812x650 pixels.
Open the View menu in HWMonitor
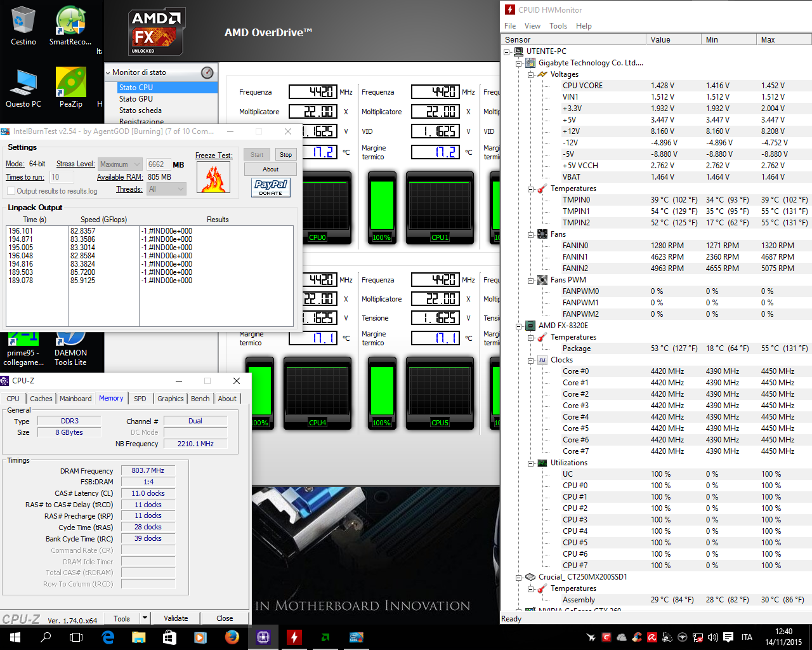tap(532, 26)
